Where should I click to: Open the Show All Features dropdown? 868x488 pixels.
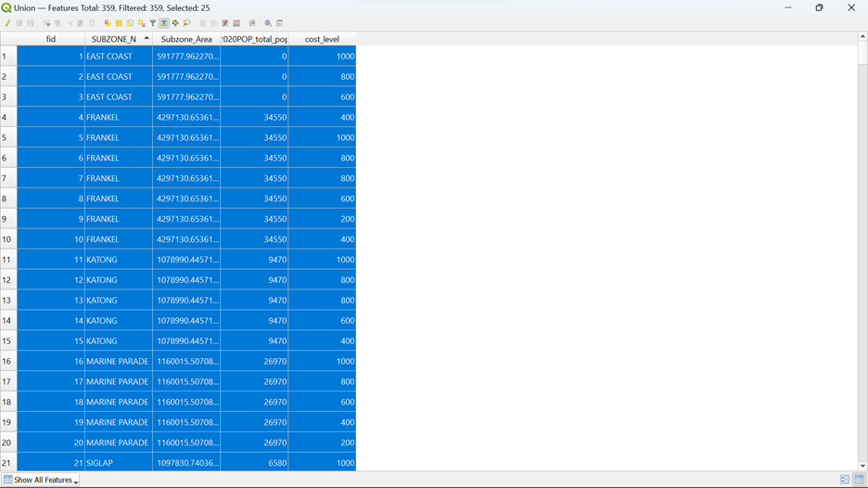pyautogui.click(x=41, y=480)
